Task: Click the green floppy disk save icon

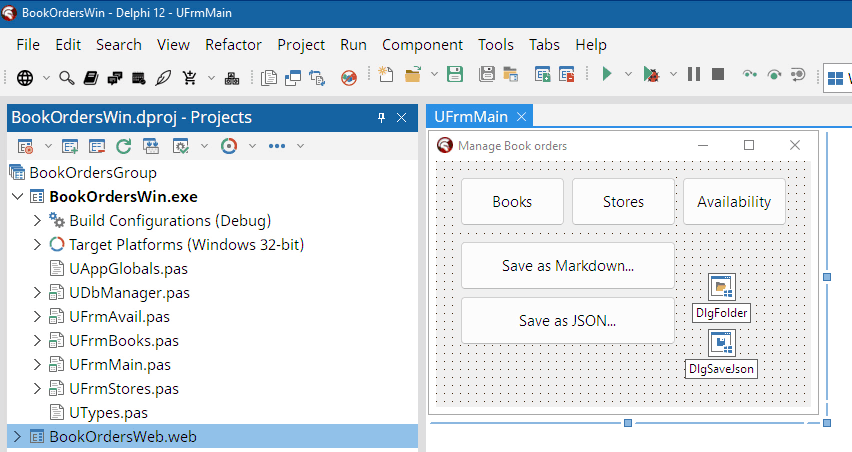Action: point(455,74)
